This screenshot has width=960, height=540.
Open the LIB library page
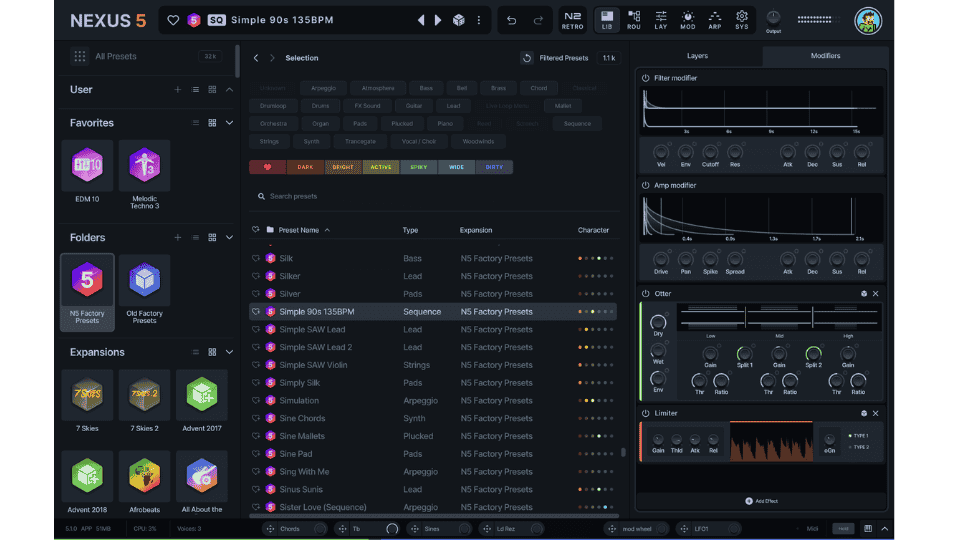click(607, 20)
